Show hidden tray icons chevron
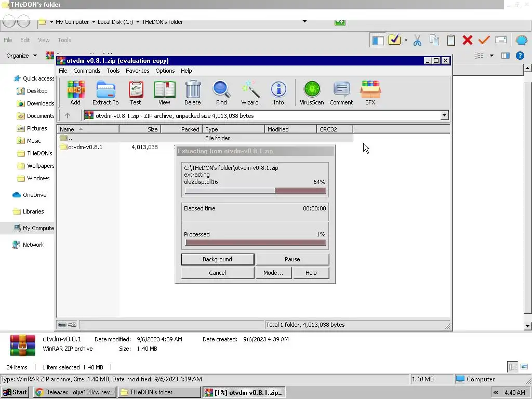The height and width of the screenshot is (399, 532). 496,393
